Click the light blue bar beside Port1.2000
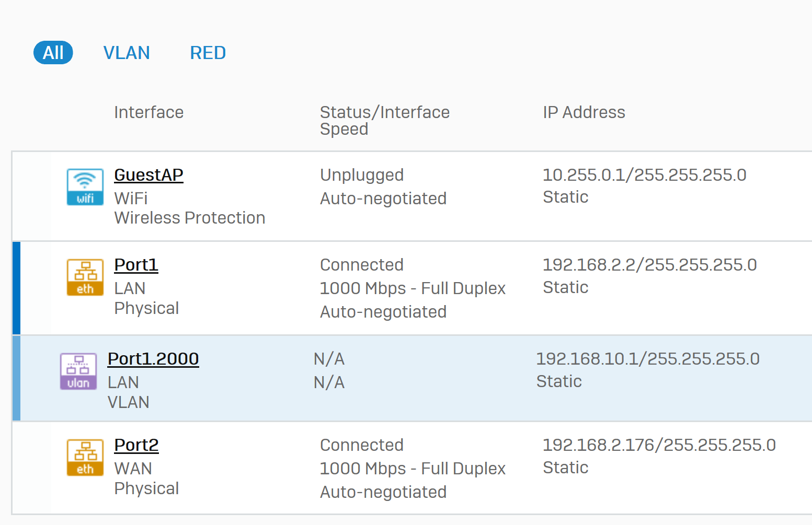This screenshot has width=812, height=525. click(x=16, y=378)
